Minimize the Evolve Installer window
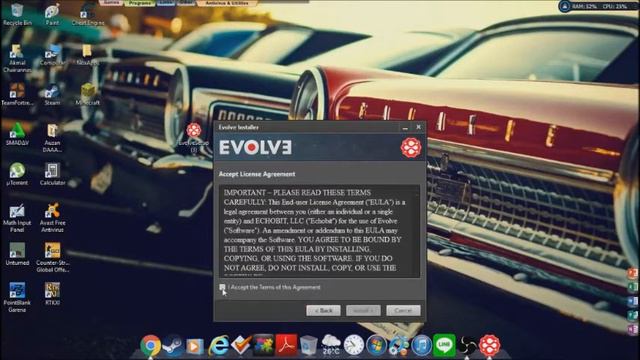The height and width of the screenshot is (360, 640). click(x=405, y=127)
